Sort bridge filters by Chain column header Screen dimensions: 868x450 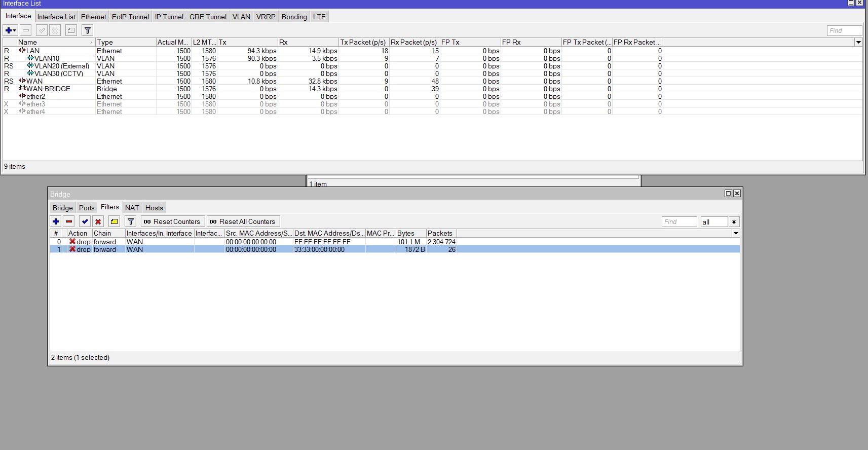[108, 233]
